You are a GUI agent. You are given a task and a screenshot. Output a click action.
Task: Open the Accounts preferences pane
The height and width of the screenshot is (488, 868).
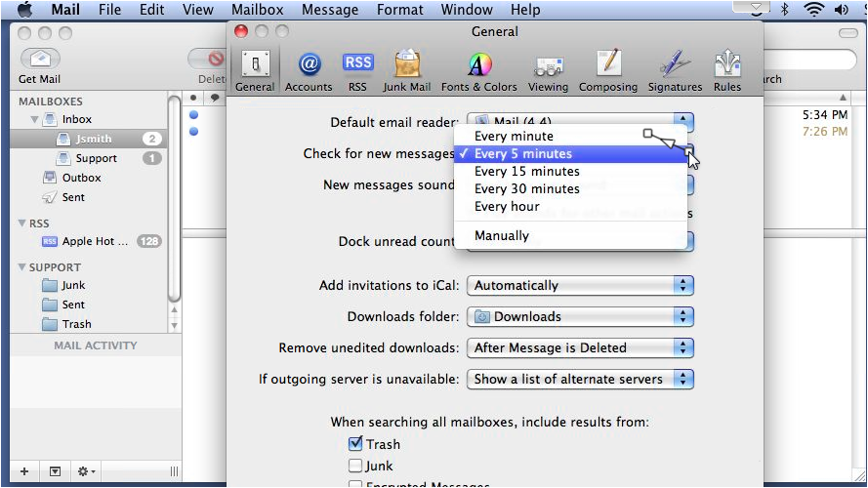pos(309,71)
